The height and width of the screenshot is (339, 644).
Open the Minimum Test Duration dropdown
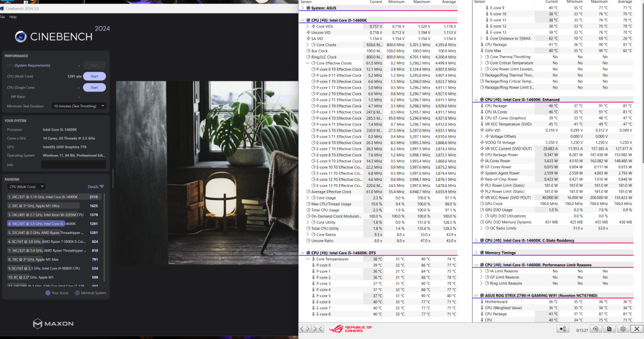point(79,106)
